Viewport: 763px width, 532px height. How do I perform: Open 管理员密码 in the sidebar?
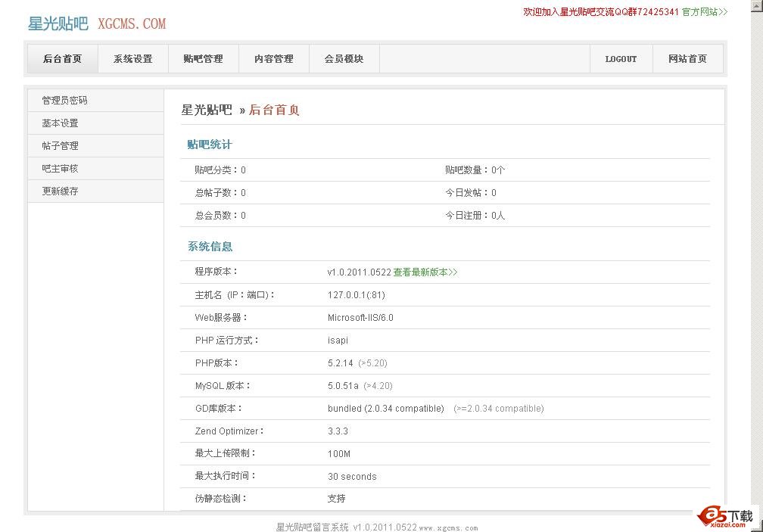tap(64, 101)
